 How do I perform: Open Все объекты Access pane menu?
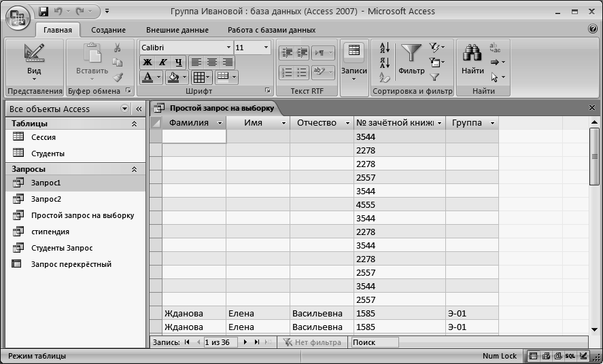(124, 109)
